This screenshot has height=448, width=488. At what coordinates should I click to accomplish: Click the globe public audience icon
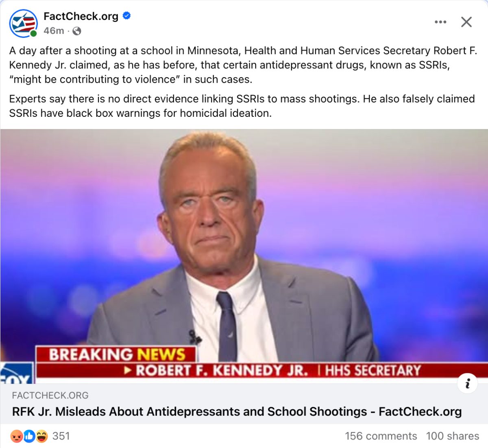click(x=77, y=31)
